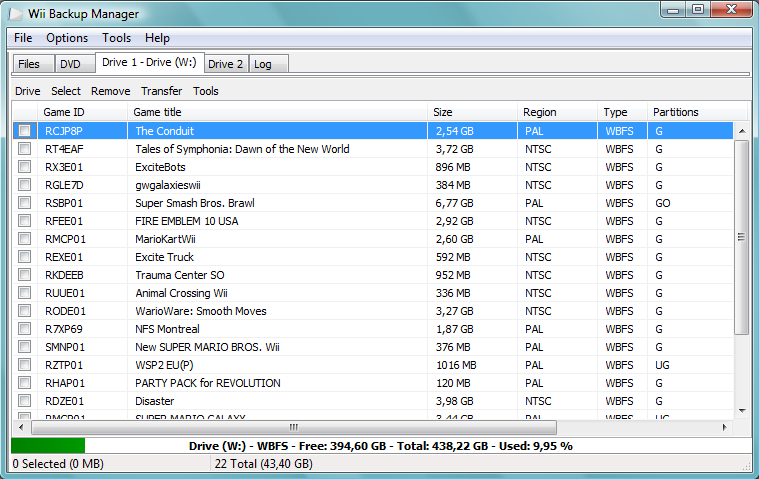Open the Options menu
The image size is (759, 479).
(x=67, y=38)
